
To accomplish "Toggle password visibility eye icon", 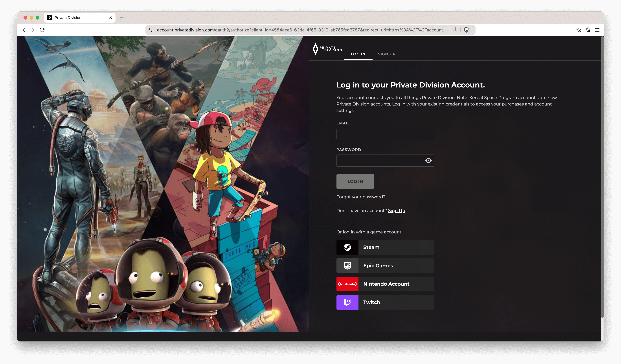I will pos(428,161).
